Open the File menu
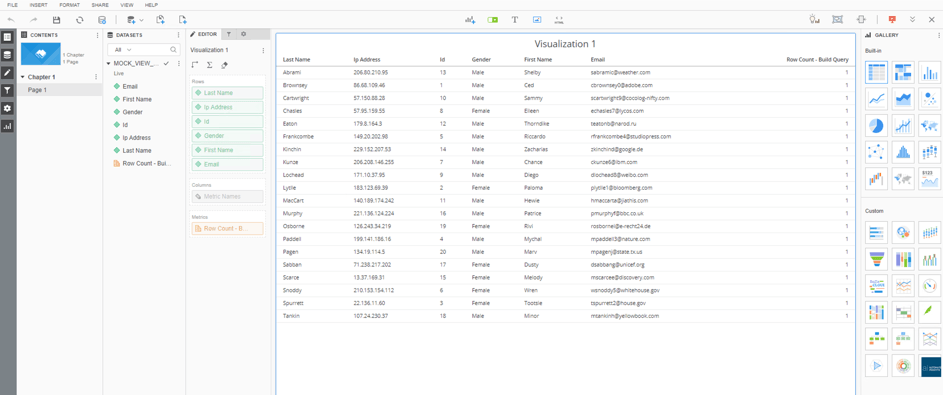 (x=12, y=5)
